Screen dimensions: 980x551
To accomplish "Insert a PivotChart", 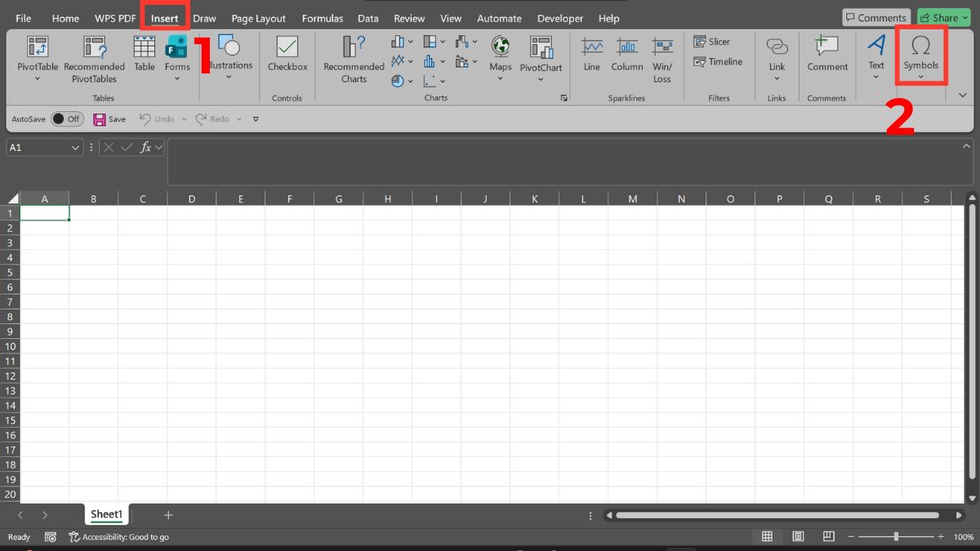I will click(x=541, y=57).
